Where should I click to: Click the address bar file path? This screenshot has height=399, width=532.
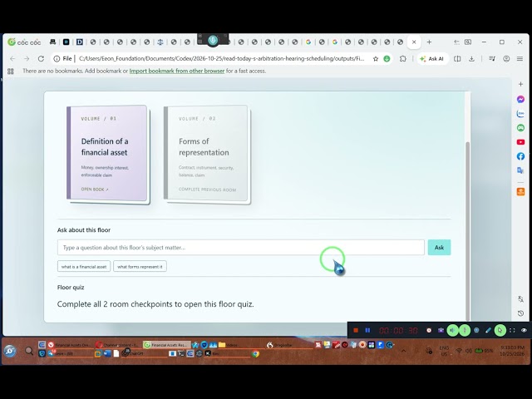(221, 58)
